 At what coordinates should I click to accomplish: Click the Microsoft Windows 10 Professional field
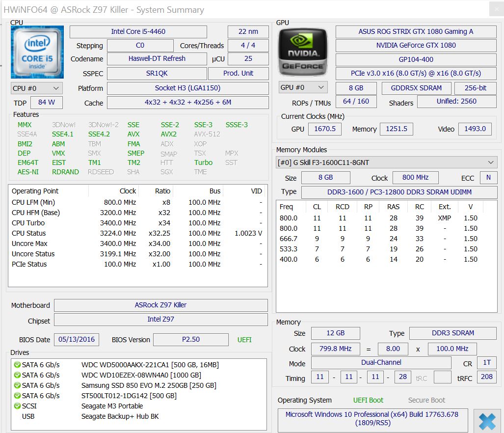coord(373,420)
